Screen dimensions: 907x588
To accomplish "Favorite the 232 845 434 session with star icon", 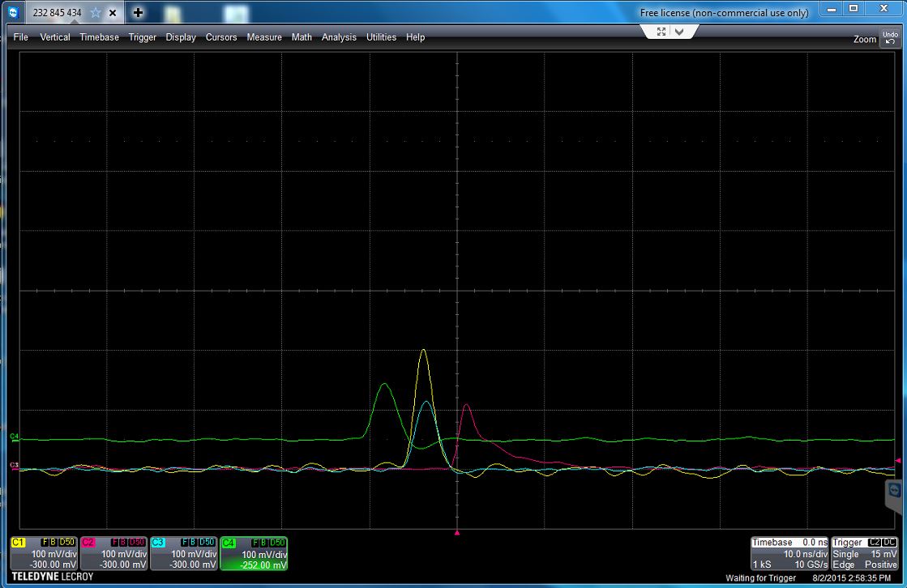I will [x=96, y=13].
